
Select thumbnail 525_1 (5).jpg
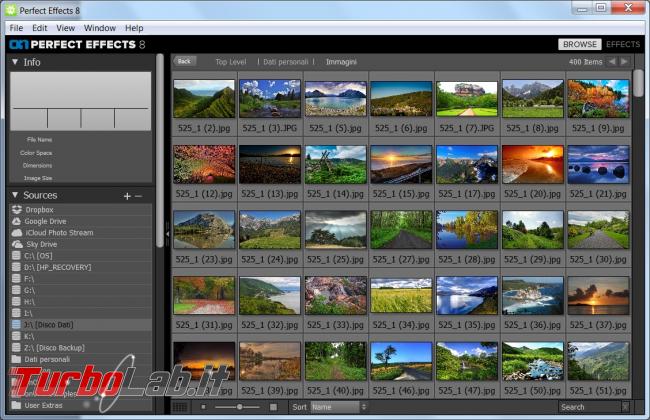336,99
